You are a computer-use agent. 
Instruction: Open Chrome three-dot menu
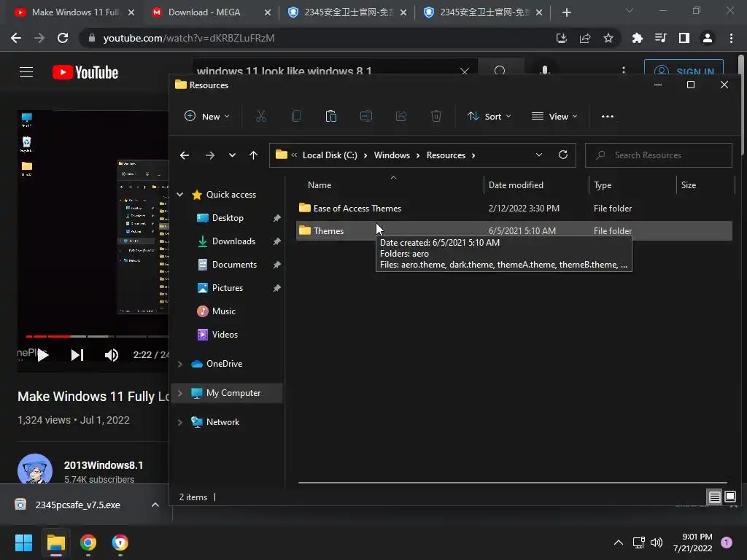click(731, 38)
